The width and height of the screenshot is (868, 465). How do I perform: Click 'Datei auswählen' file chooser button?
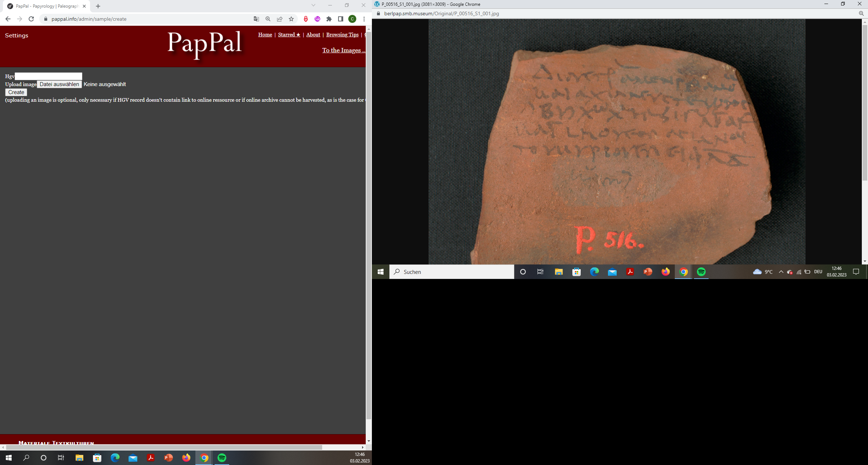pos(59,84)
